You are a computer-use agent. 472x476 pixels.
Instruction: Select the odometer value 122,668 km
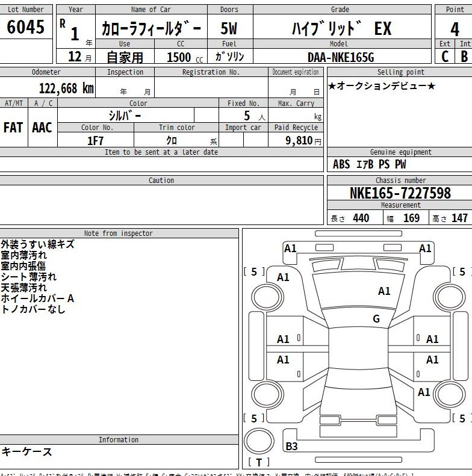coord(66,88)
